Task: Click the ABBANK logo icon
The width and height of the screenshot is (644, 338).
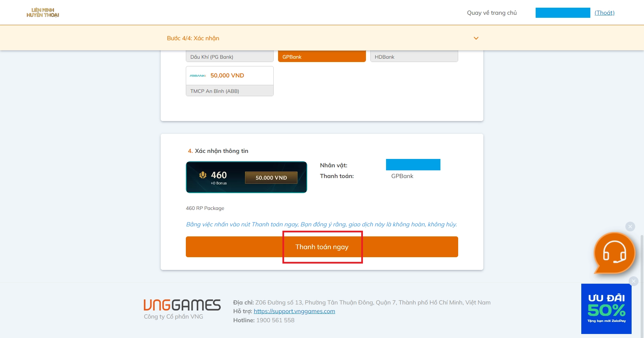Action: pos(198,76)
